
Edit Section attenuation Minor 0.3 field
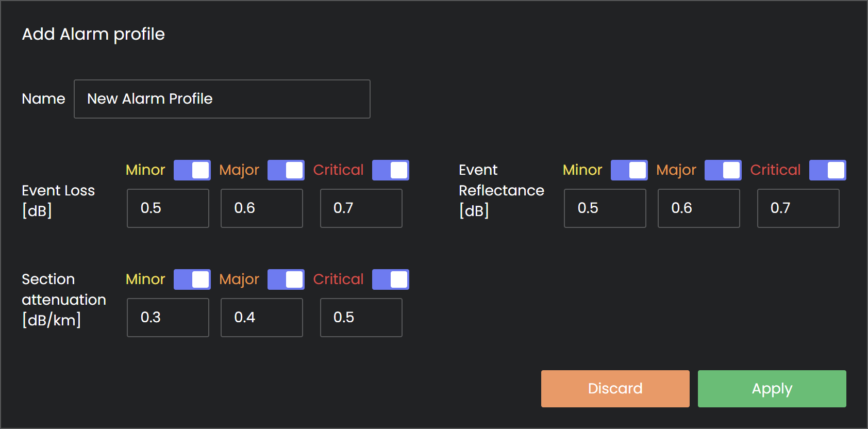tap(168, 318)
